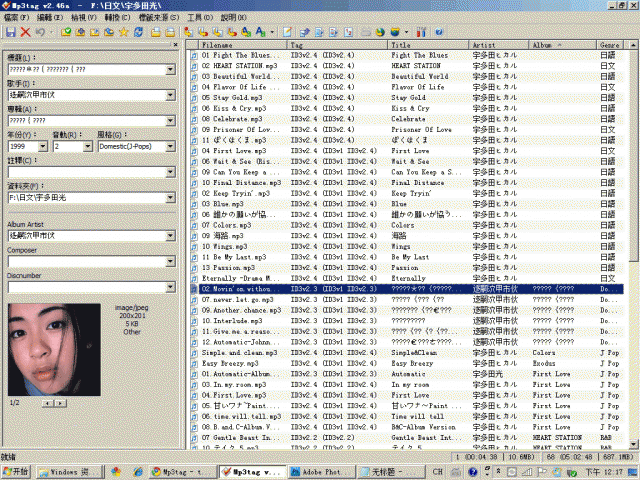Click the Options tools icon
Screen dimensions: 640x480
[x=421, y=32]
